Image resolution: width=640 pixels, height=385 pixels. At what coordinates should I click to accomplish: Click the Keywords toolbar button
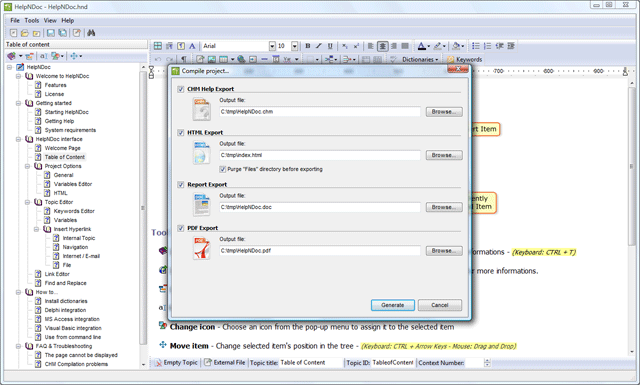tap(464, 60)
